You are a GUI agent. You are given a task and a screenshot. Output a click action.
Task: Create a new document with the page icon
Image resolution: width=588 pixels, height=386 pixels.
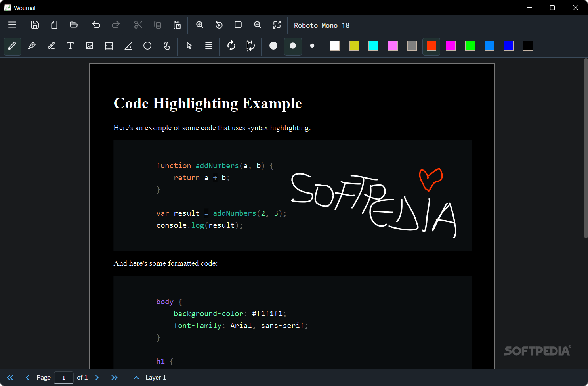pyautogui.click(x=54, y=25)
